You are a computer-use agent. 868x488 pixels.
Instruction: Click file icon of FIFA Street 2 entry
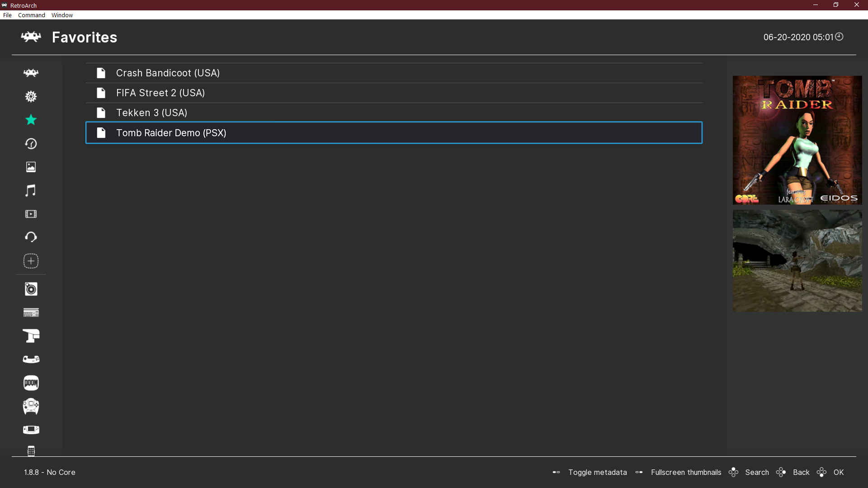[x=101, y=93]
